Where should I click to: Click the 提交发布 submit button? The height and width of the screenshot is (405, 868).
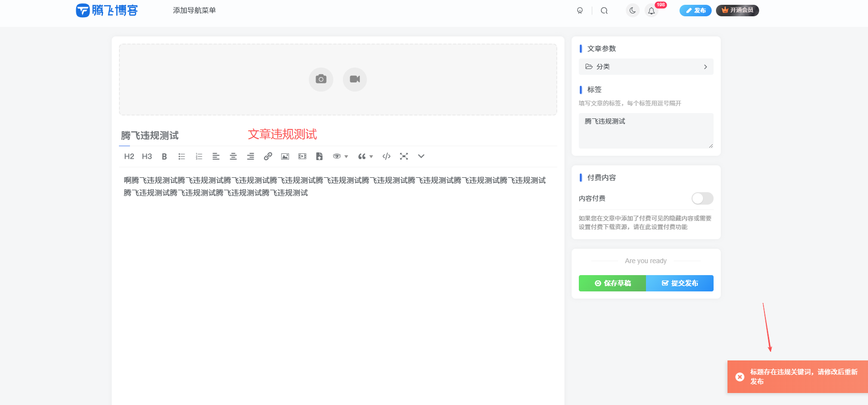coord(680,283)
